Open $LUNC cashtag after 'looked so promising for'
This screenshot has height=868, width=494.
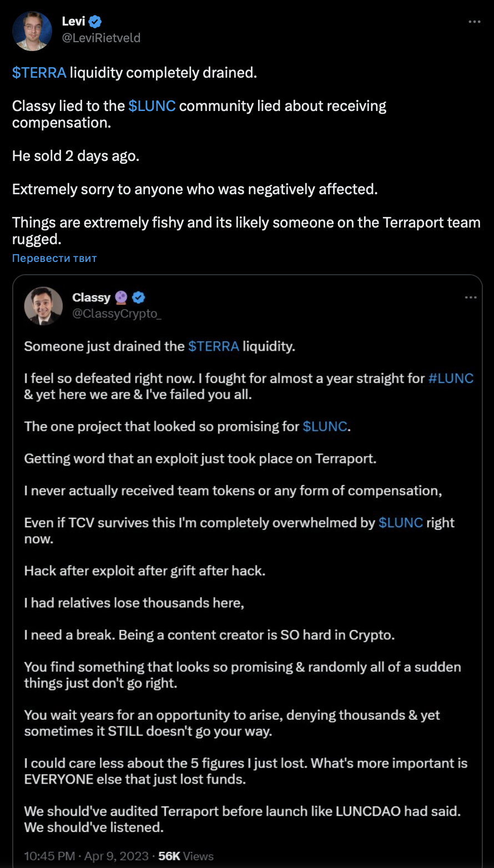[x=325, y=427]
